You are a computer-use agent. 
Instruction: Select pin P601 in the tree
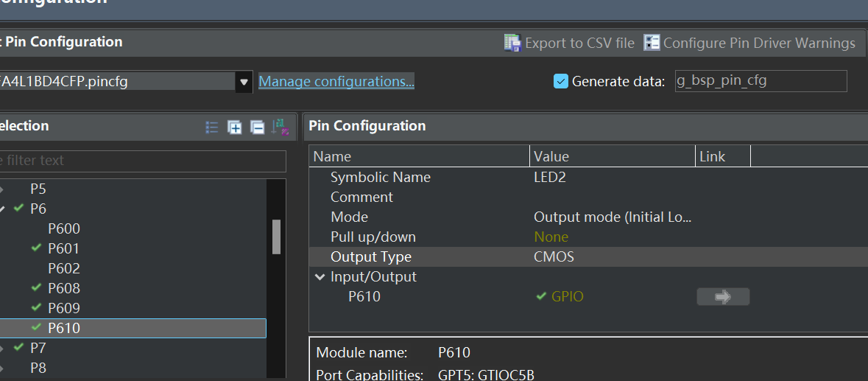pos(63,248)
